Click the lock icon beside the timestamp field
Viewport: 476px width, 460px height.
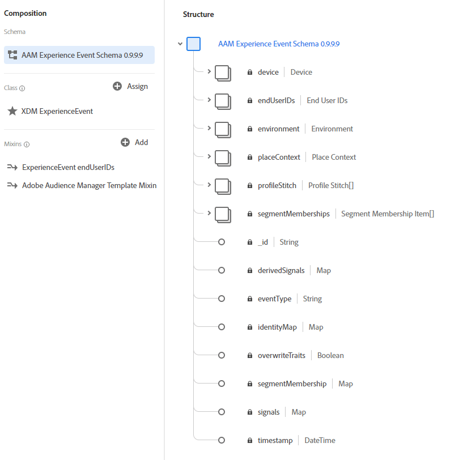249,440
